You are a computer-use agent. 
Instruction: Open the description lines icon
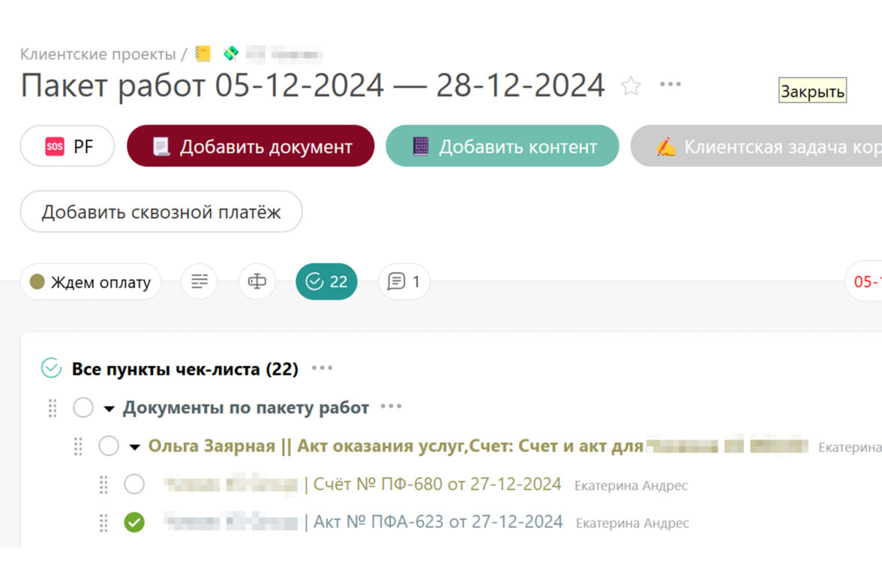[199, 281]
